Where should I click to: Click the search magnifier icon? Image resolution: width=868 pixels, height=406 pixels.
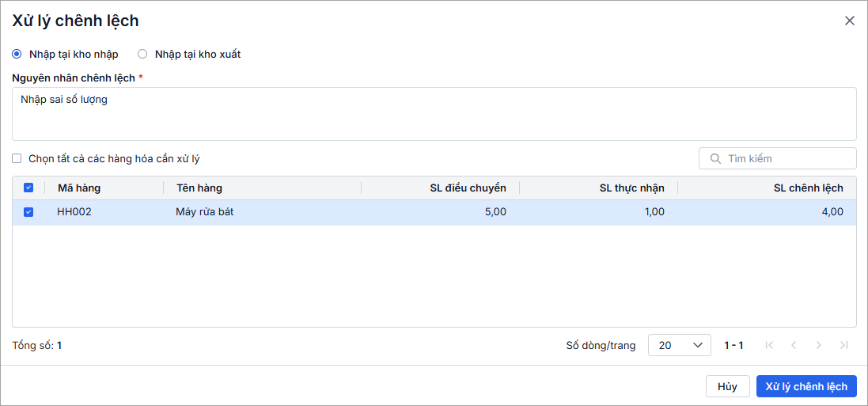click(x=714, y=159)
